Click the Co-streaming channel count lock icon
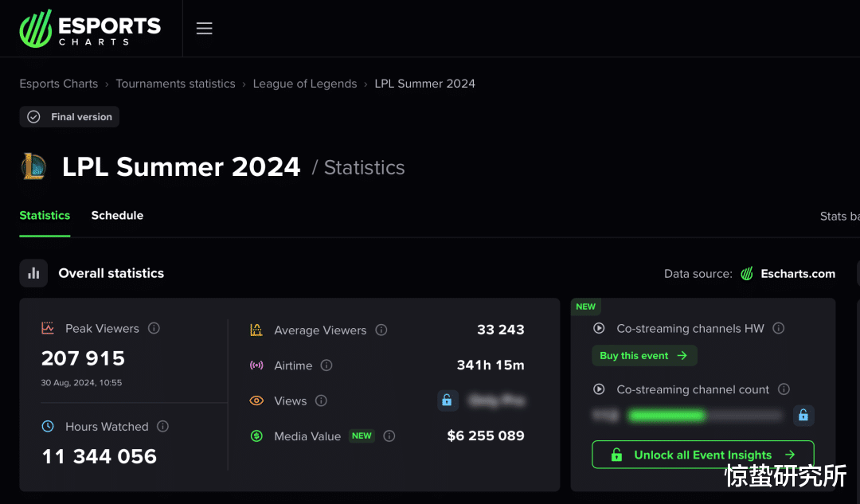The height and width of the screenshot is (504, 860). (803, 415)
